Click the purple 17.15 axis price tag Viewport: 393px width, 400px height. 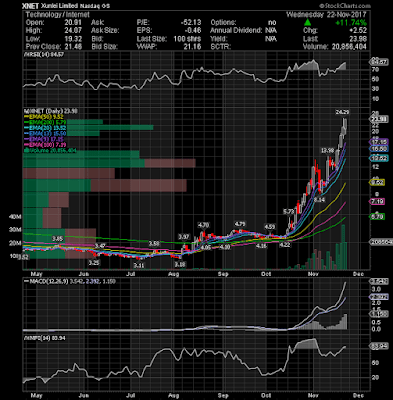coord(379,142)
